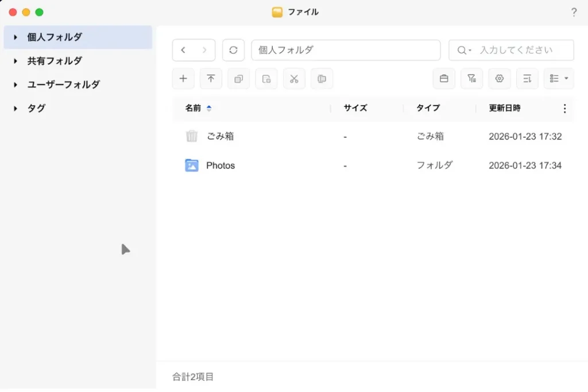Select ユーザーフォルダ in the sidebar
This screenshot has height=392, width=588.
(x=63, y=84)
